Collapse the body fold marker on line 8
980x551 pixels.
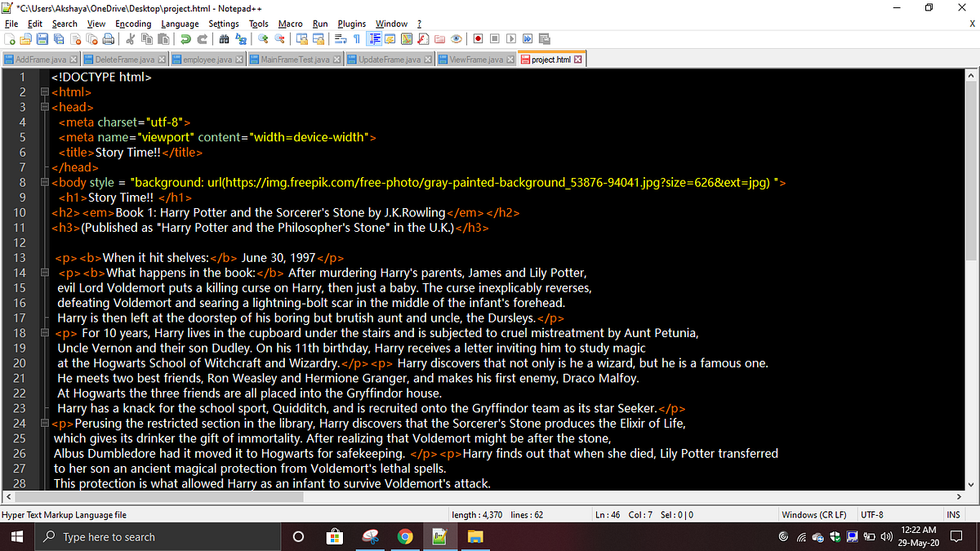43,182
